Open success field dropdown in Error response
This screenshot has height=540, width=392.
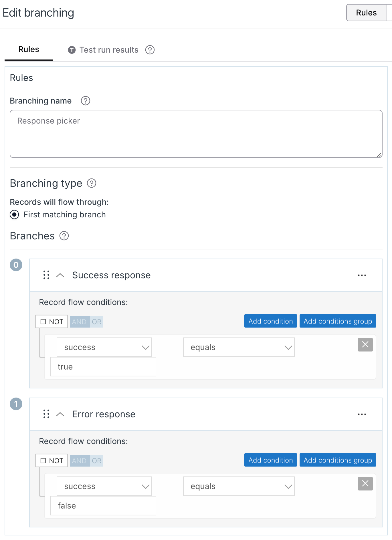click(104, 486)
